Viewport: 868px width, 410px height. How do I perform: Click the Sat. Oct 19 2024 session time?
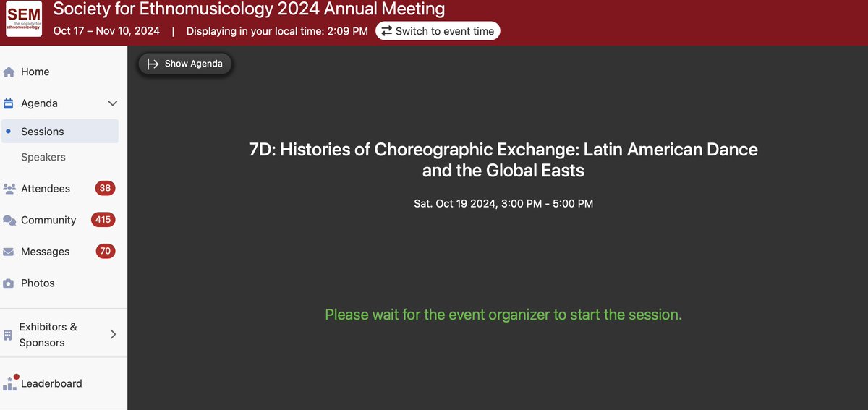pyautogui.click(x=503, y=204)
